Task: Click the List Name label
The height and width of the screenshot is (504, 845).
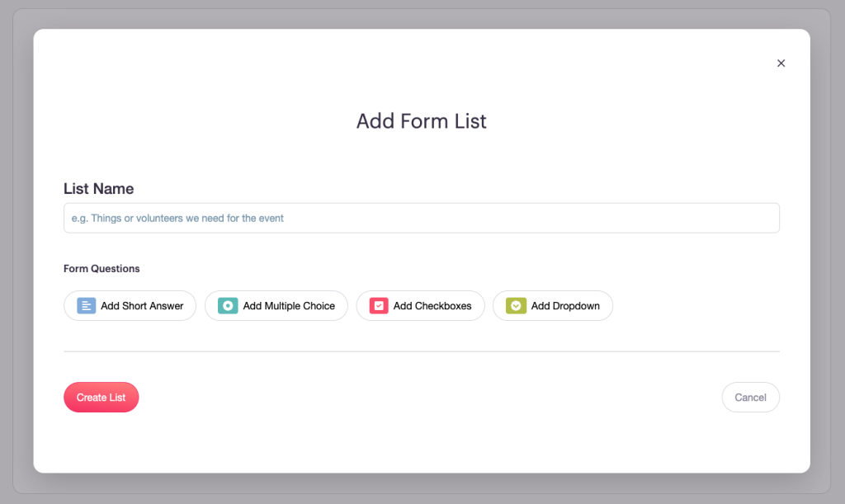Action: [x=98, y=189]
